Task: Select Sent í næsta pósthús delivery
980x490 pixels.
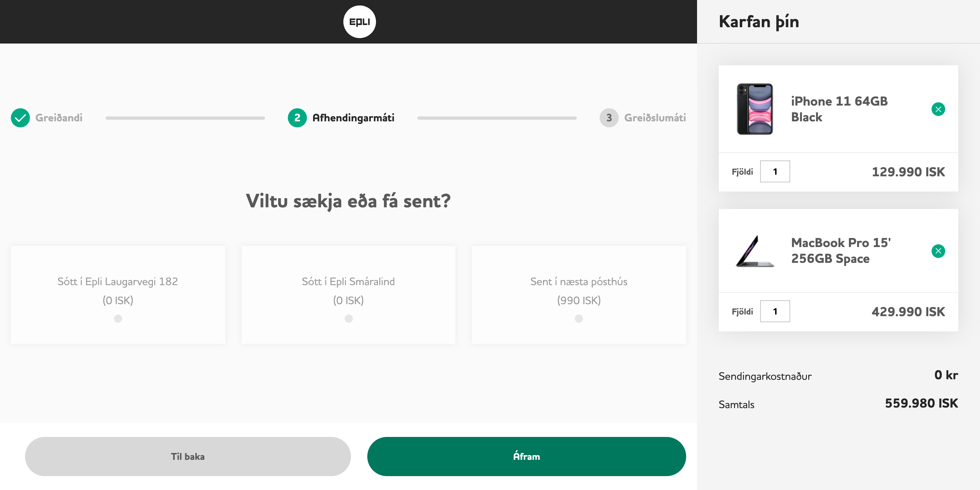Action: point(579,295)
